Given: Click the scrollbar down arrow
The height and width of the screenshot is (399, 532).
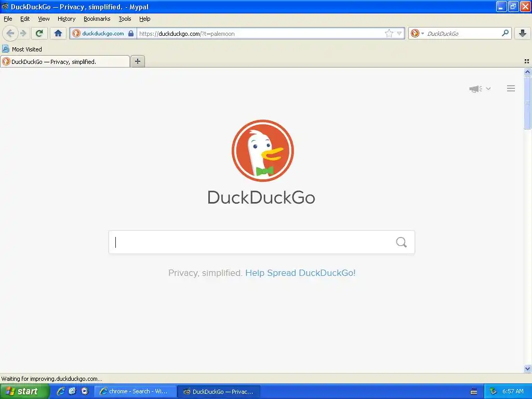Looking at the screenshot, I should pos(527,368).
